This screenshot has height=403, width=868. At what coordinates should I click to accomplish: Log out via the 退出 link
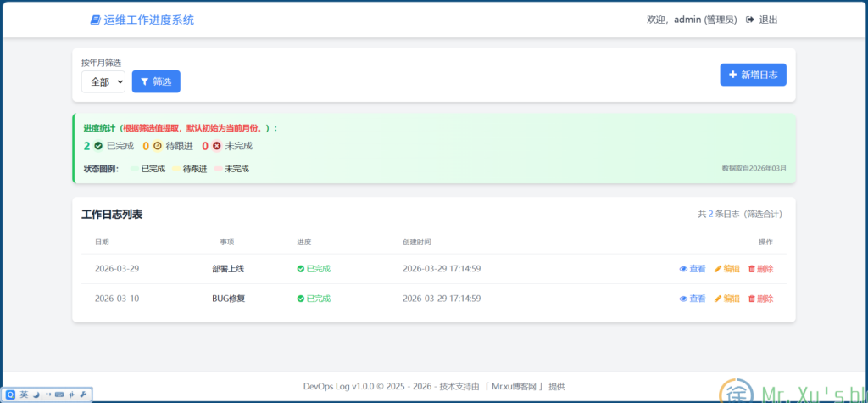click(762, 20)
